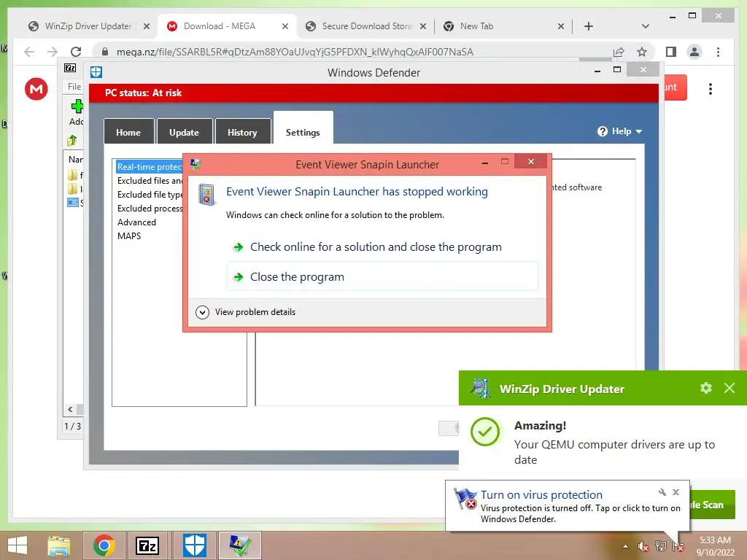The width and height of the screenshot is (747, 560).
Task: Click Chrome's tab search chevron
Action: click(646, 26)
